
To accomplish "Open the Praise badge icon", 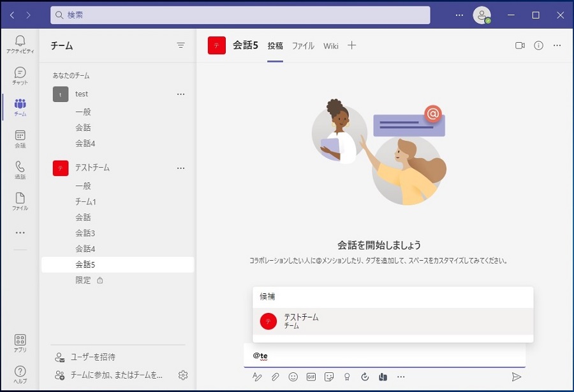I will coord(347,377).
